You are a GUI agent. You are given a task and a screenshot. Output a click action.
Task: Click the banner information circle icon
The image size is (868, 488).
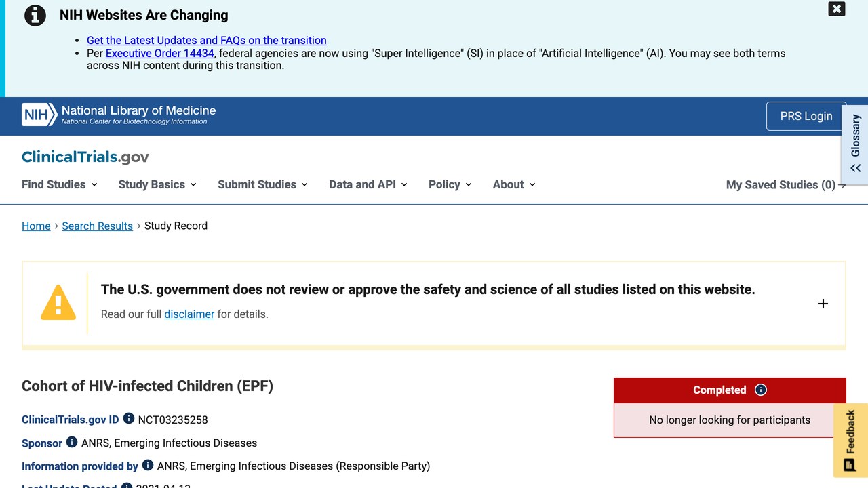tap(35, 16)
